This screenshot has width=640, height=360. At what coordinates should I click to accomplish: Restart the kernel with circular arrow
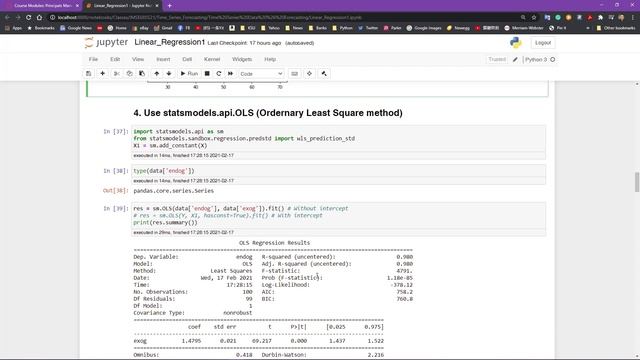219,73
